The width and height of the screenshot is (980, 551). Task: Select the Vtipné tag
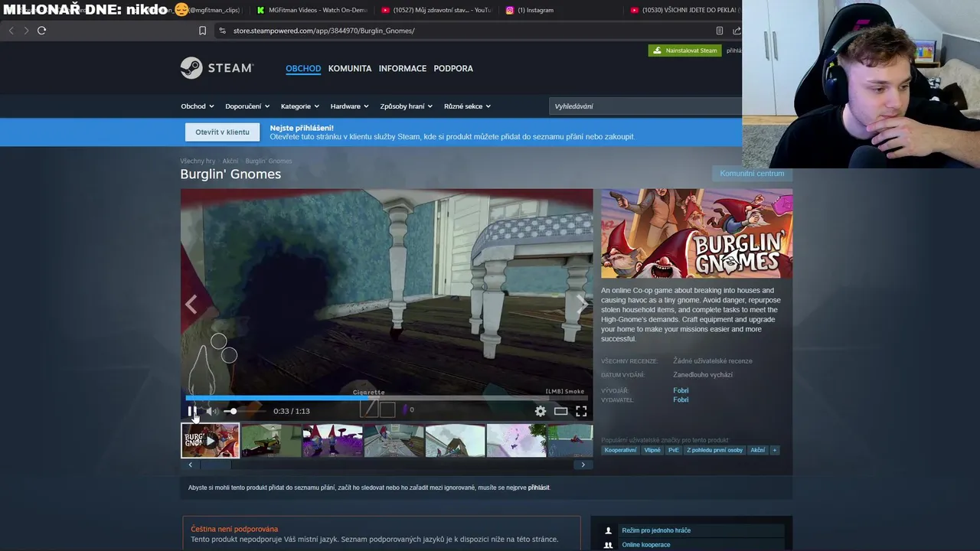(x=652, y=450)
